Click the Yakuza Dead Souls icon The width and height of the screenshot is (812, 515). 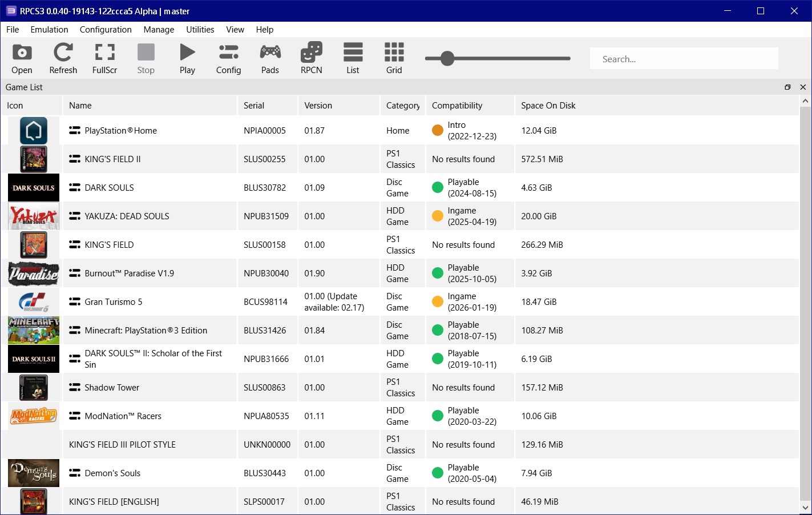click(x=34, y=216)
